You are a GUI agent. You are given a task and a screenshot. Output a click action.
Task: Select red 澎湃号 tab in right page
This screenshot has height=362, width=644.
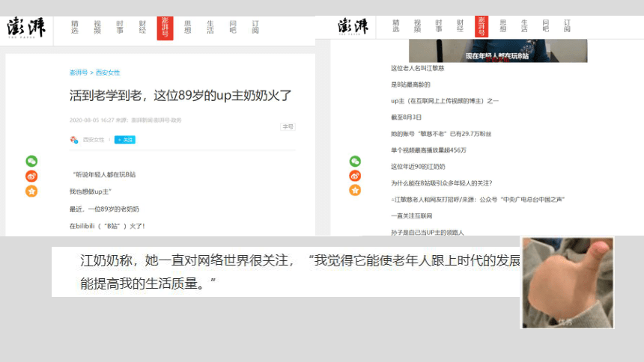482,26
